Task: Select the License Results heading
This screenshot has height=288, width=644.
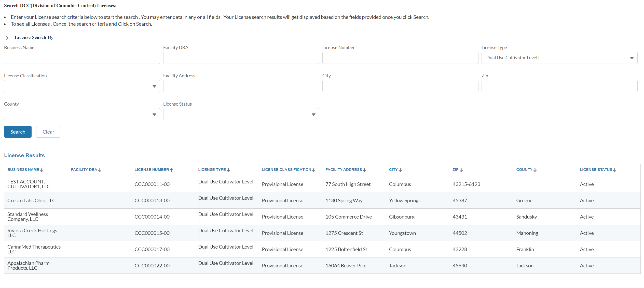Action: (24, 155)
